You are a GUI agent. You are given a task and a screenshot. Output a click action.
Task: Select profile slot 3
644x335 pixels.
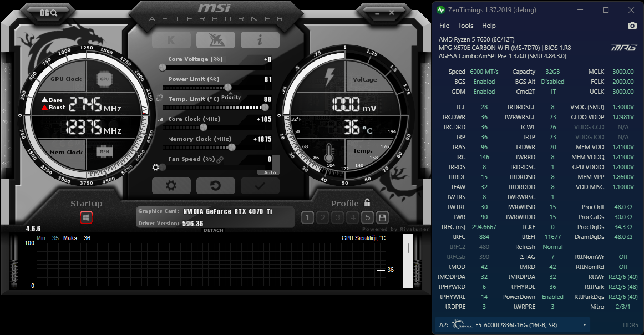pos(338,217)
